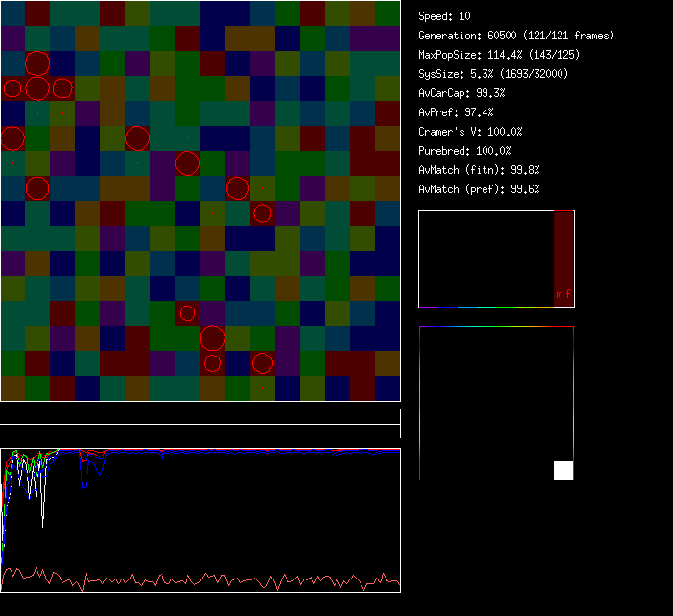The height and width of the screenshot is (616, 673).
Task: Select the Cramer's V 100.0% line
Action: [x=470, y=132]
